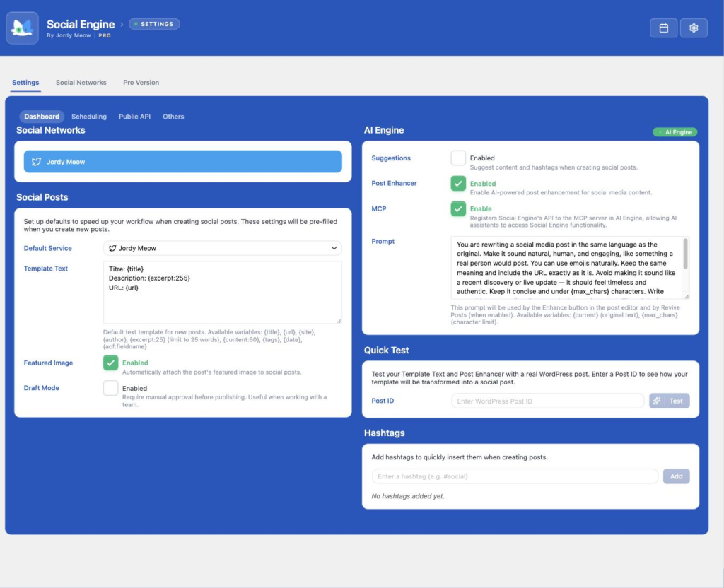Switch to the Social Networks tab
724x588 pixels.
click(x=81, y=82)
